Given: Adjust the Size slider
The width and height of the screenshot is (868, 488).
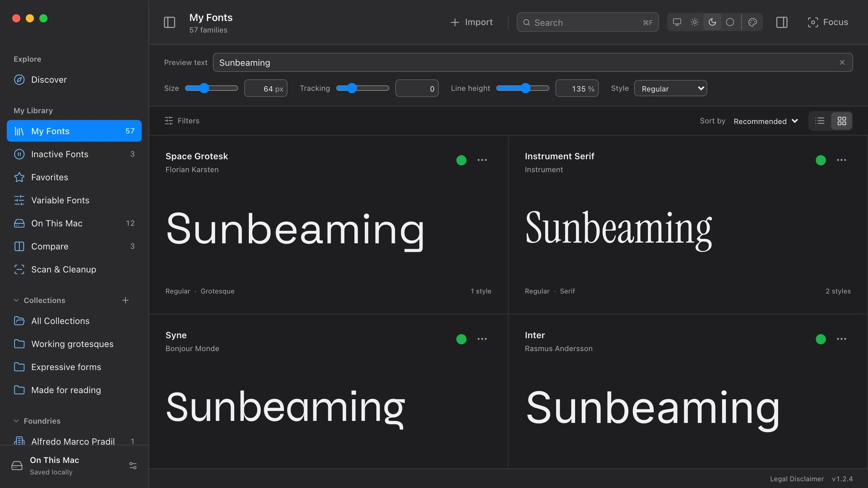Looking at the screenshot, I should point(211,88).
